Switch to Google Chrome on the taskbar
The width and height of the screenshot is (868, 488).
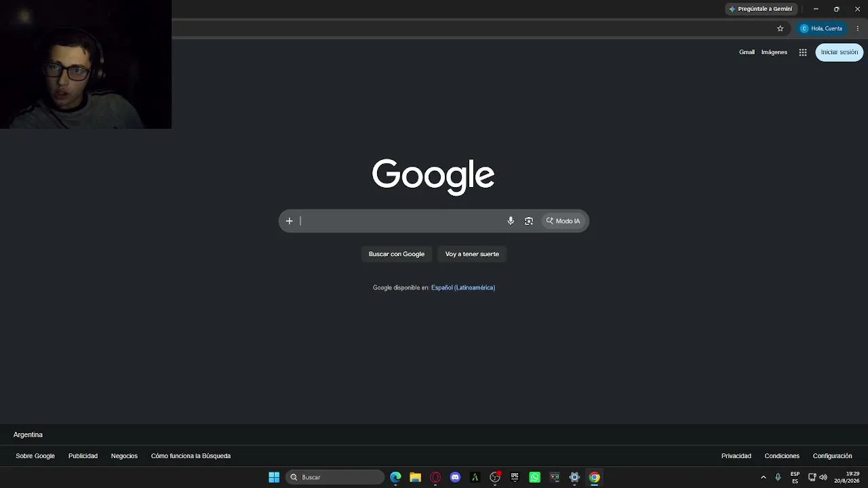click(594, 477)
